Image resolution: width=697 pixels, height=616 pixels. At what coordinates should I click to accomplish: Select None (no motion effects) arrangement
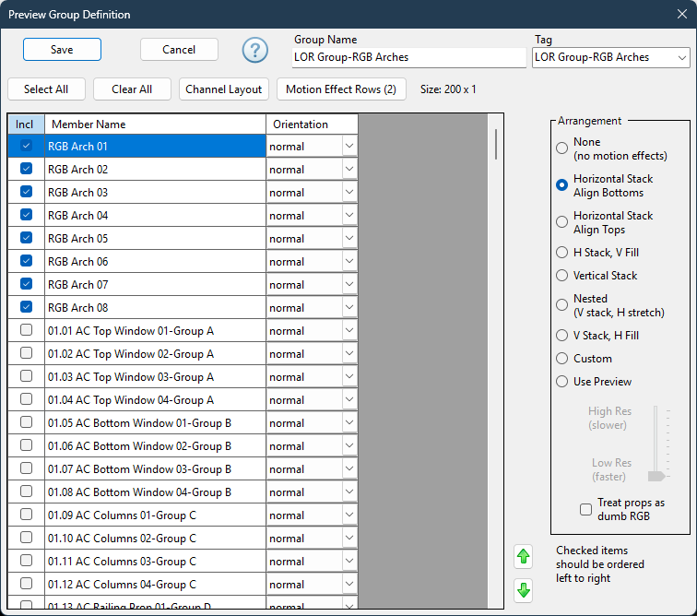[x=561, y=148]
